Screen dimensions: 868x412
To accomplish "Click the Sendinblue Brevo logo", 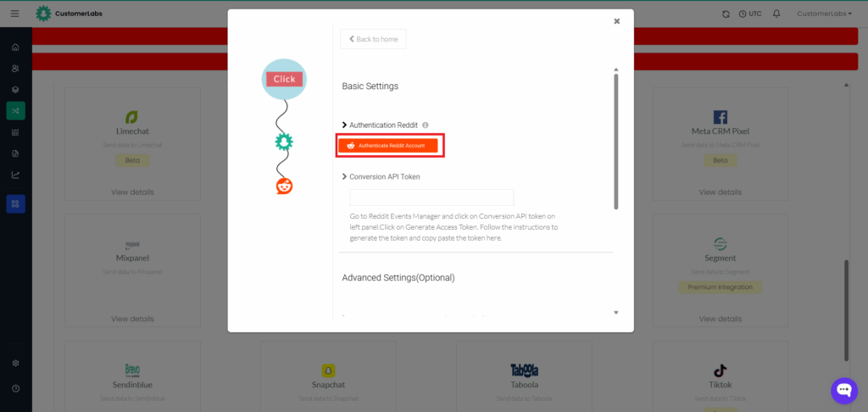I will (x=132, y=370).
